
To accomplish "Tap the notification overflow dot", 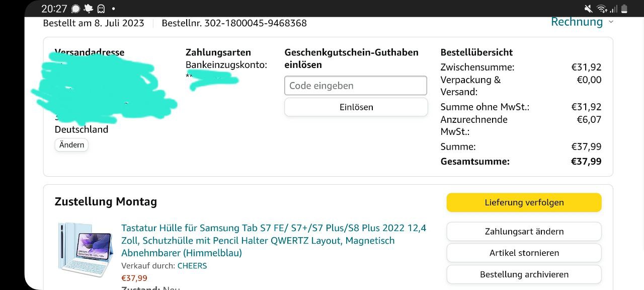I will tap(113, 9).
